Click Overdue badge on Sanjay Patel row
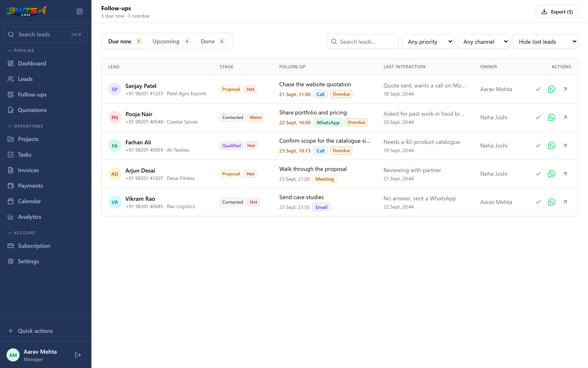Image resolution: width=588 pixels, height=368 pixels. pyautogui.click(x=341, y=94)
